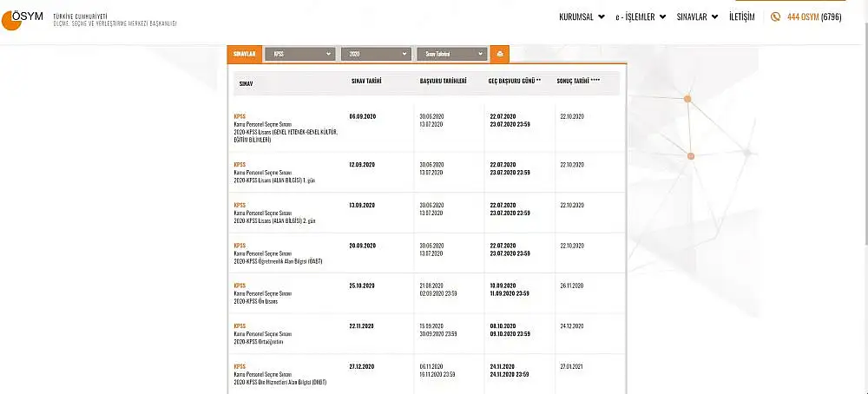This screenshot has height=394, width=868.
Task: Open KPSS link for Alan Bilgisi 1. gün
Action: tap(240, 164)
